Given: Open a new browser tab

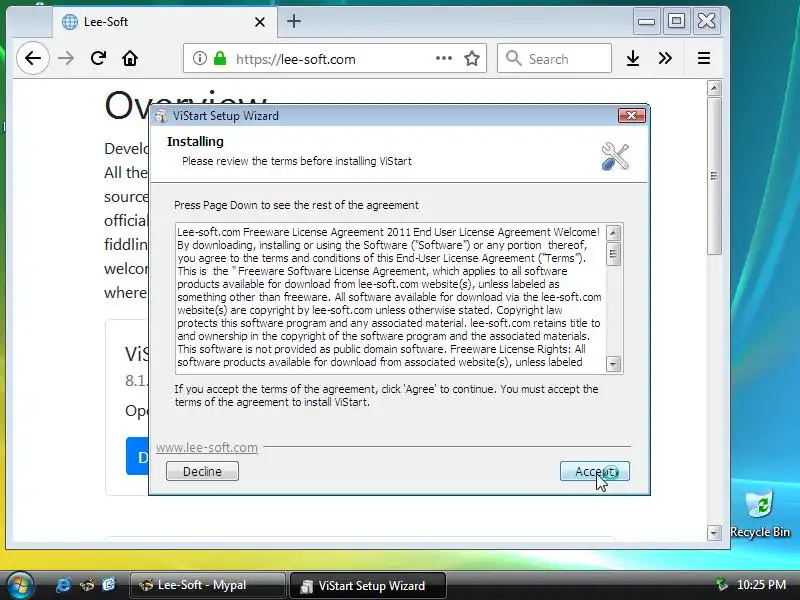Looking at the screenshot, I should point(294,21).
